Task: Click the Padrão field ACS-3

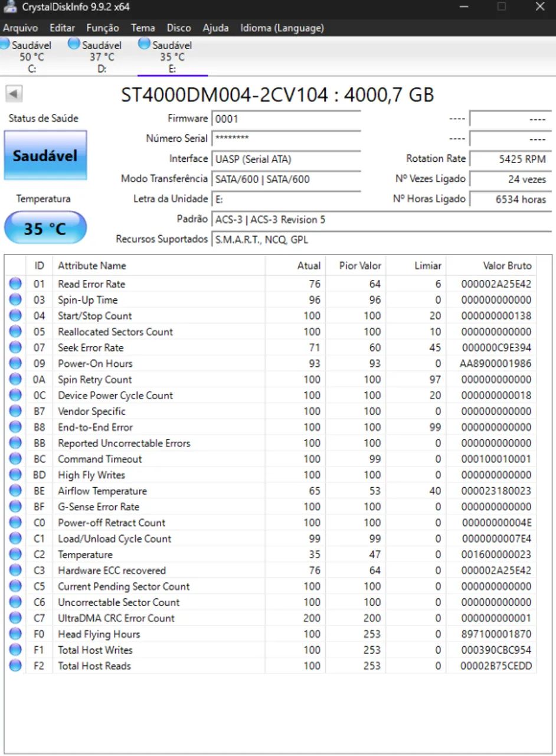Action: (x=381, y=220)
